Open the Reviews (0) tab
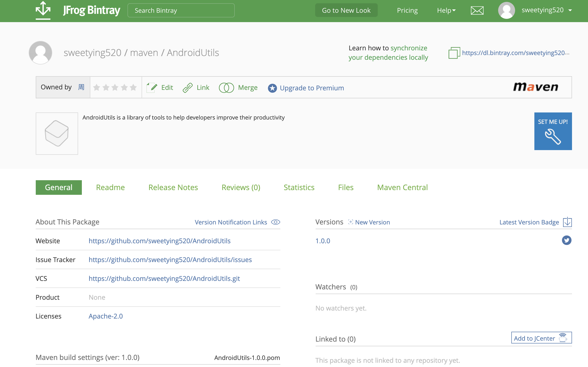 point(241,187)
